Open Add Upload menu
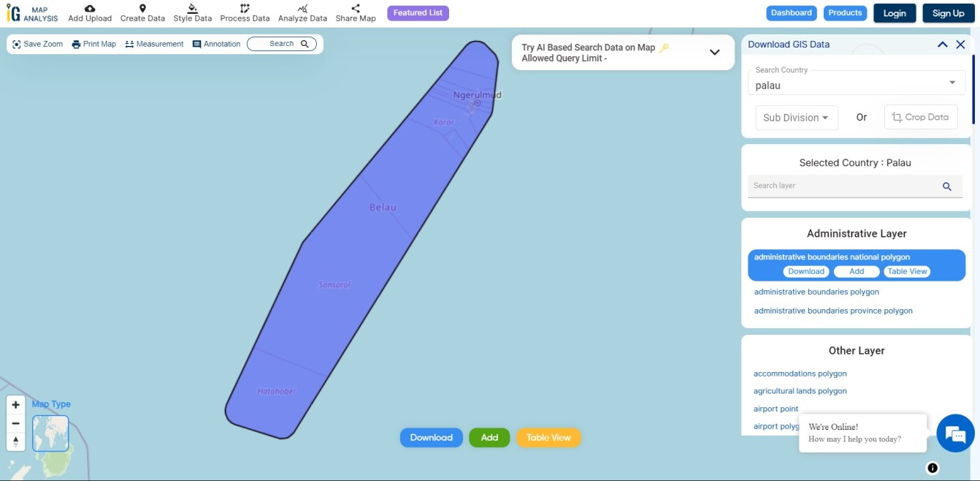 tap(90, 13)
